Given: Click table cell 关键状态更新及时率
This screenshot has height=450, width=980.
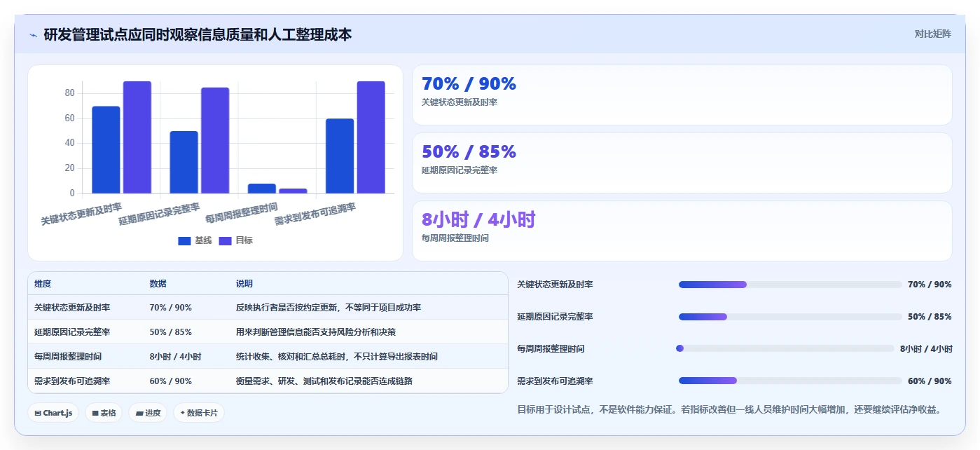Looking at the screenshot, I should (x=72, y=308).
